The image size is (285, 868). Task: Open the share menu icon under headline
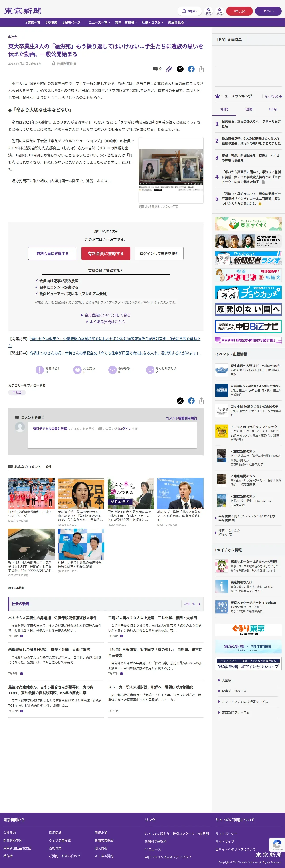pos(201,69)
